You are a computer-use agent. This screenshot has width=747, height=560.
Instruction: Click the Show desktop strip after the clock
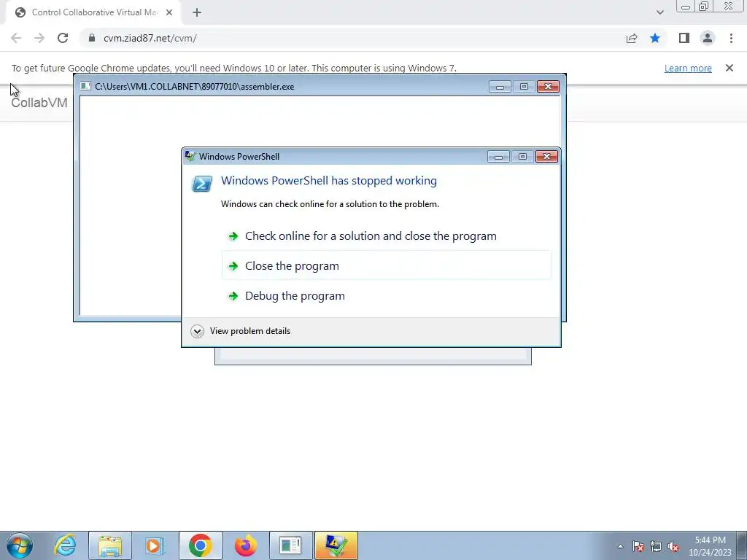click(741, 545)
